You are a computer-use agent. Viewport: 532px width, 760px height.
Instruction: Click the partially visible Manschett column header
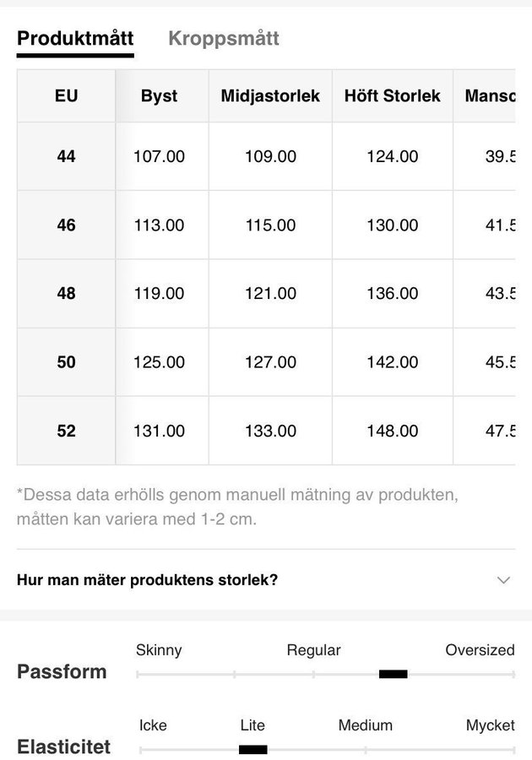pyautogui.click(x=489, y=95)
